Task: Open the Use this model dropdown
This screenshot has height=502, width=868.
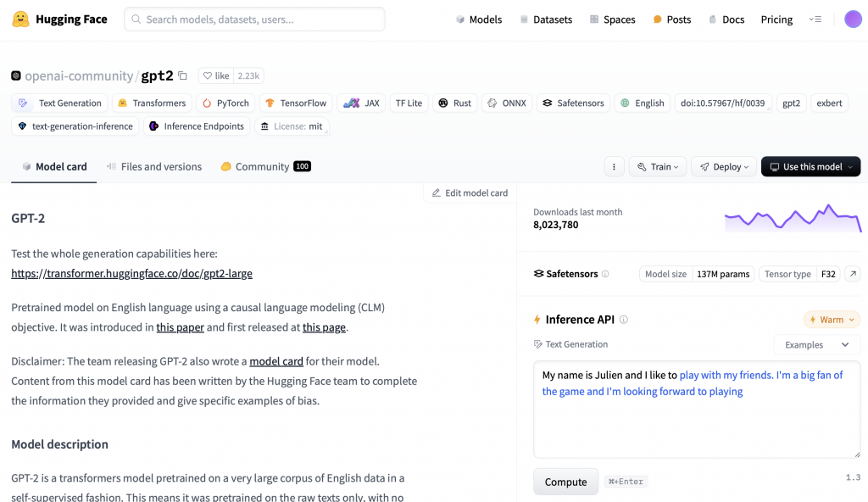Action: click(810, 167)
